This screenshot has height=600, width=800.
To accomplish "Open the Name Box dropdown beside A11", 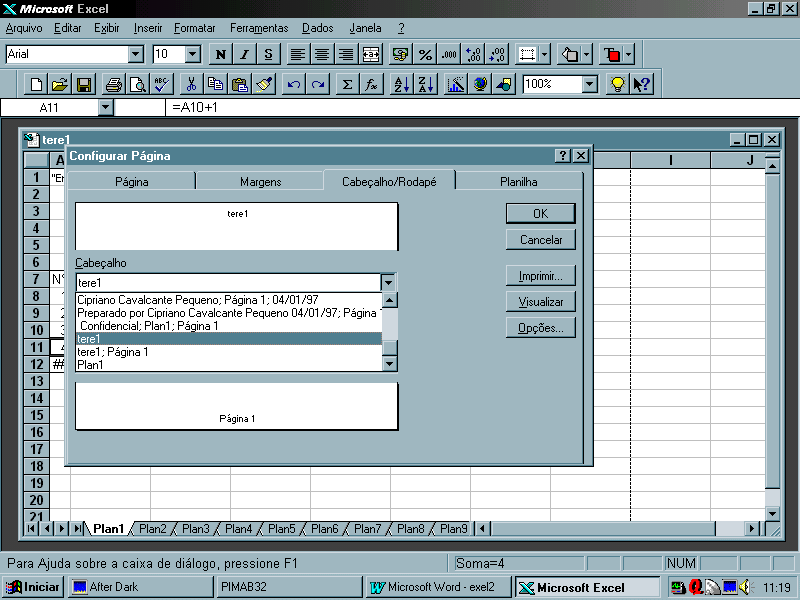I will (106, 108).
